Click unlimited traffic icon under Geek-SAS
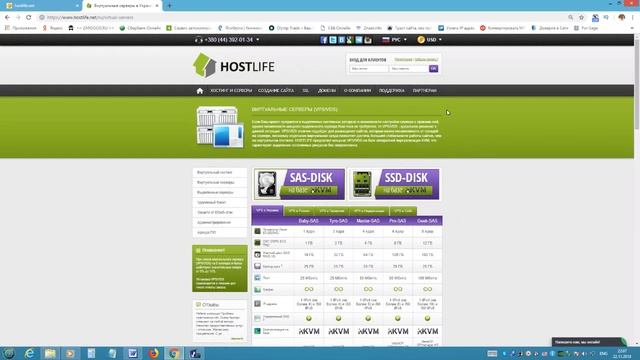Viewport: 640px width, 360px height. [427, 289]
